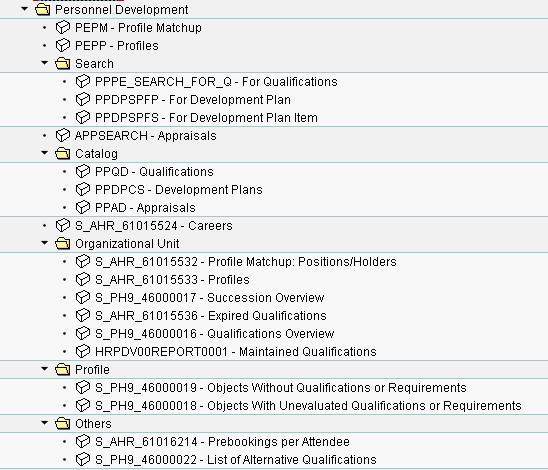Viewport: 548px width, 470px height.
Task: Click the cube icon beside HRPDV00REPORT0001
Action: (x=83, y=351)
